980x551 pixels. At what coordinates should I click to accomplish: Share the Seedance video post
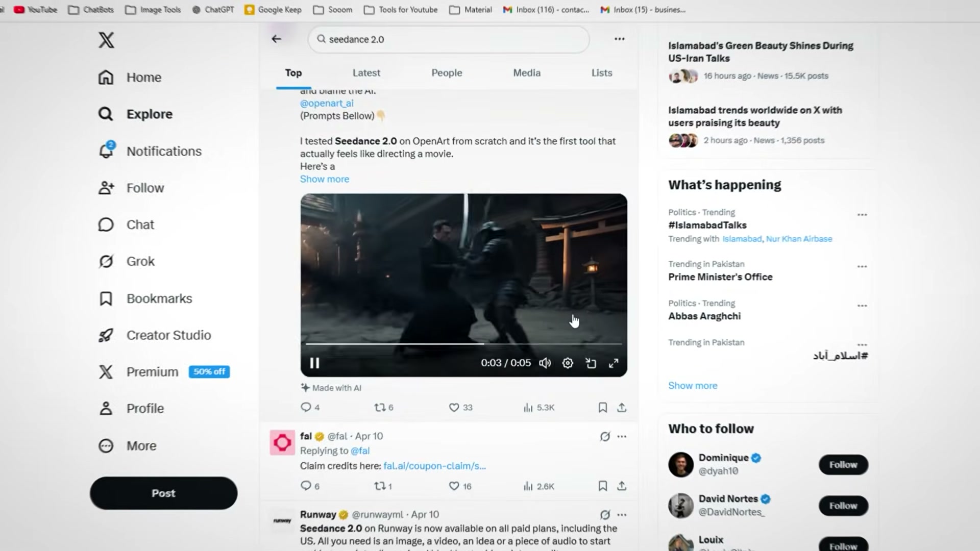click(x=622, y=407)
